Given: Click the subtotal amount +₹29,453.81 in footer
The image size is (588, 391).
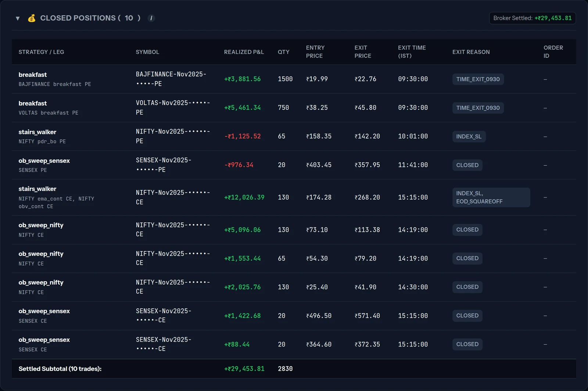Looking at the screenshot, I should click(x=244, y=369).
